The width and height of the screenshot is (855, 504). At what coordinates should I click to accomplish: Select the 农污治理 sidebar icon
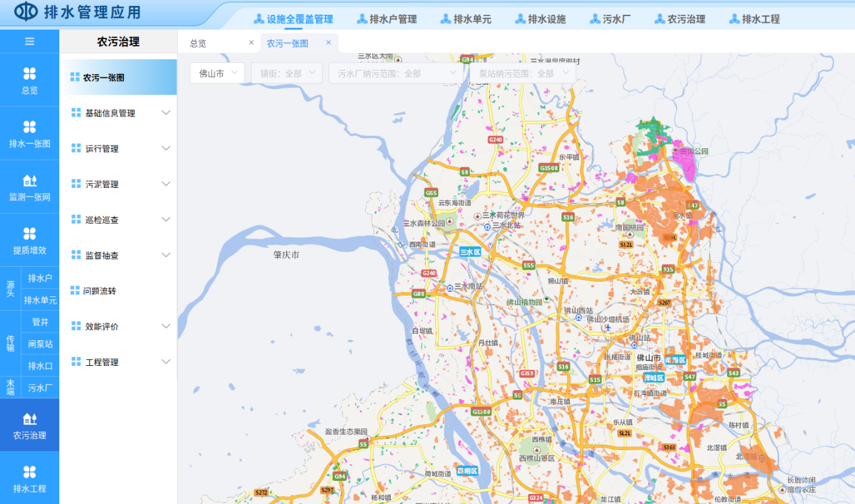(x=30, y=426)
